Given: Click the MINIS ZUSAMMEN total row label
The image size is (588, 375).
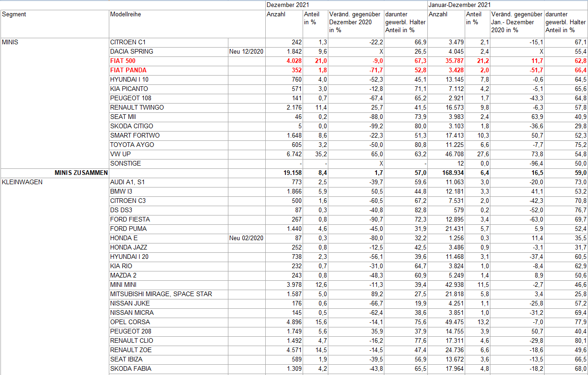Looking at the screenshot, I should point(81,173).
